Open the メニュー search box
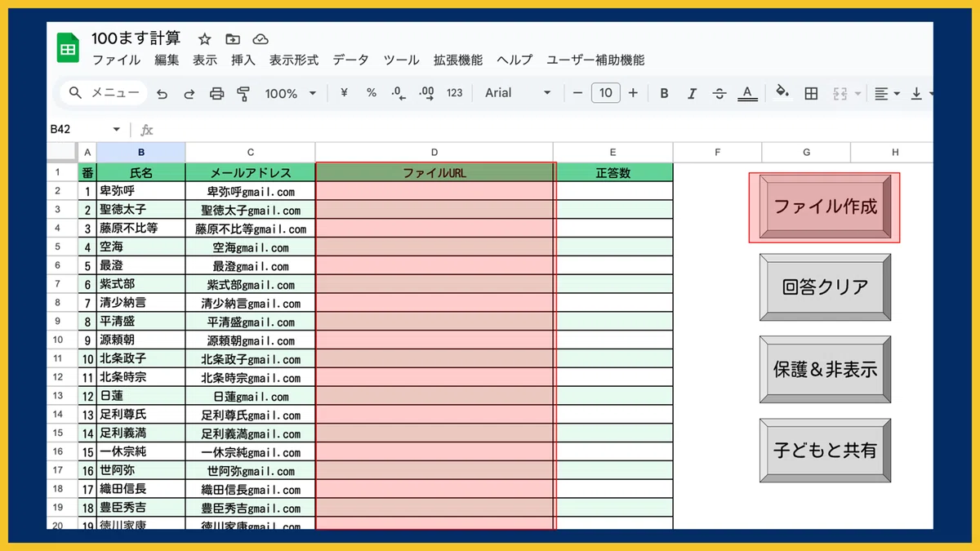980x551 pixels. [104, 93]
